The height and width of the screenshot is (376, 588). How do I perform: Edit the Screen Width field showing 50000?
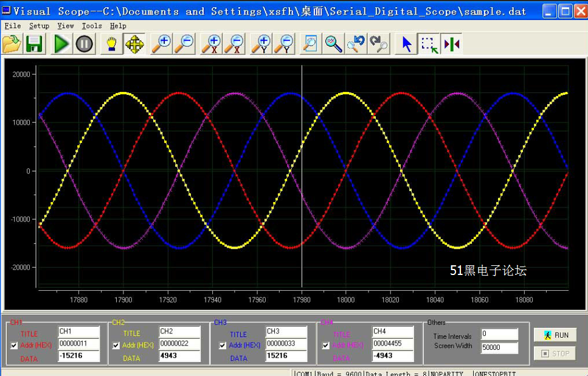pyautogui.click(x=499, y=347)
